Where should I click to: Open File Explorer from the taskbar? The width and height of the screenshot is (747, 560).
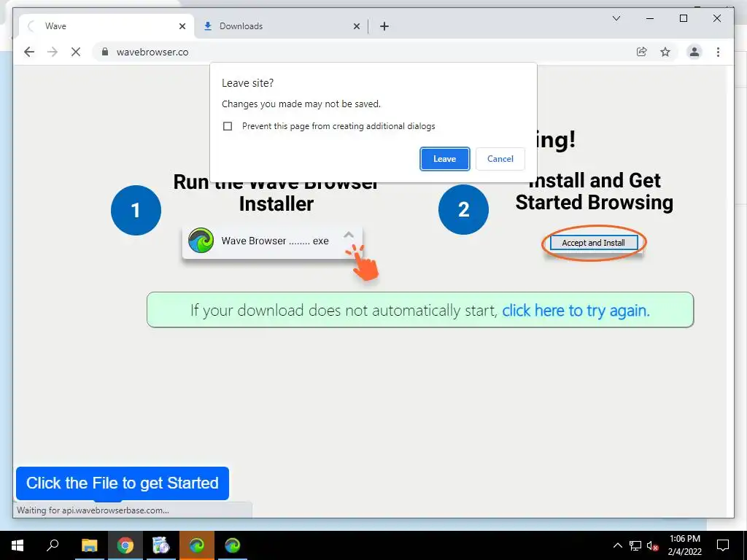(x=89, y=545)
